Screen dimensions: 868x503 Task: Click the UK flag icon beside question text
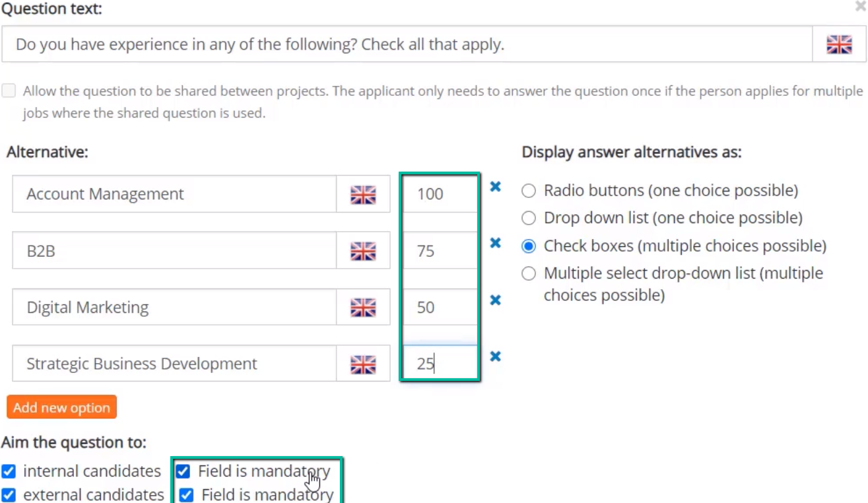point(839,44)
